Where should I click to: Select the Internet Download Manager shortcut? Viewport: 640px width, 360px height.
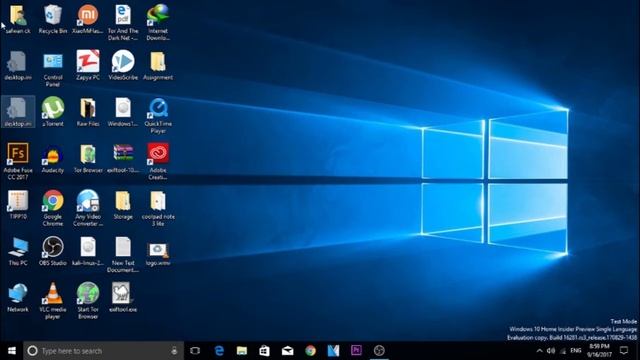[158, 22]
